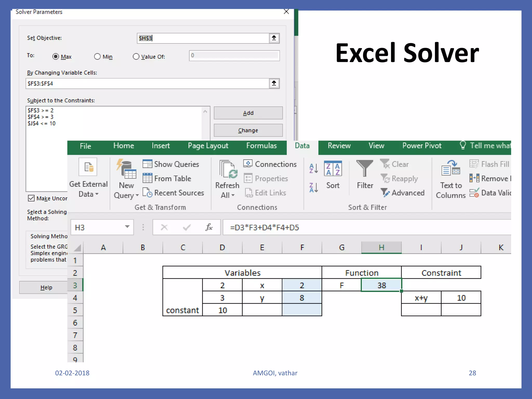Click the Reapply filter icon
Screen dimensions: 532x399
pos(385,178)
